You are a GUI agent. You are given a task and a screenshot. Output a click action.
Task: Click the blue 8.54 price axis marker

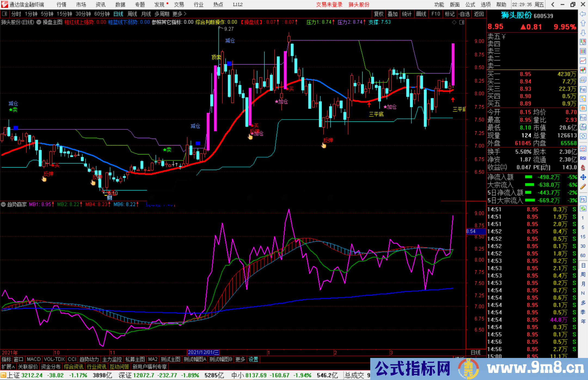(x=475, y=232)
